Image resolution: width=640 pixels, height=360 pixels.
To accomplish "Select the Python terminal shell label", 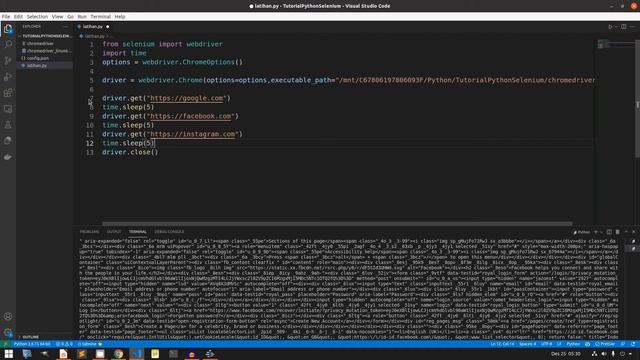I will [x=582, y=232].
